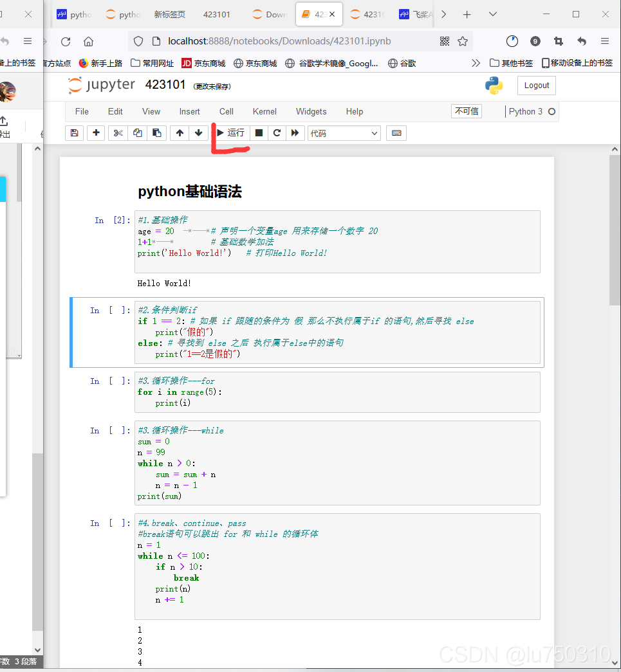This screenshot has height=672, width=621.
Task: Cut selected cells with scissors icon
Action: (118, 133)
